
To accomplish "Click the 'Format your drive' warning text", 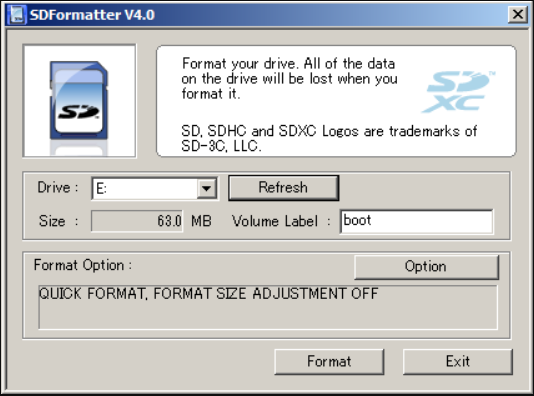I will (x=289, y=79).
